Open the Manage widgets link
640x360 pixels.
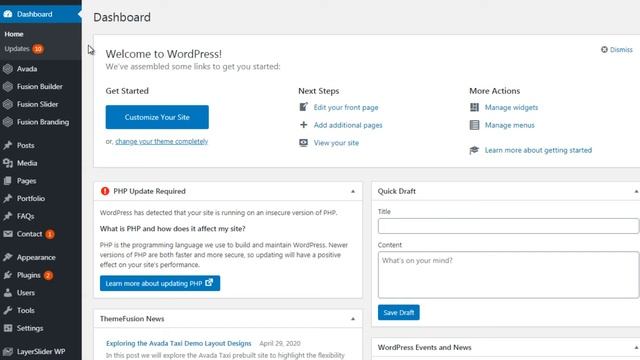tap(511, 107)
